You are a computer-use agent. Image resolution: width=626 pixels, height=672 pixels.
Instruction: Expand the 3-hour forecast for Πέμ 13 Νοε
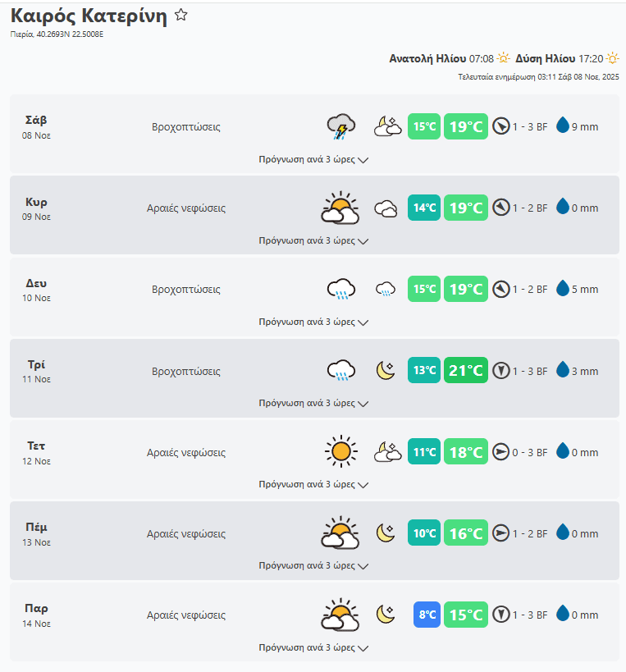(313, 566)
